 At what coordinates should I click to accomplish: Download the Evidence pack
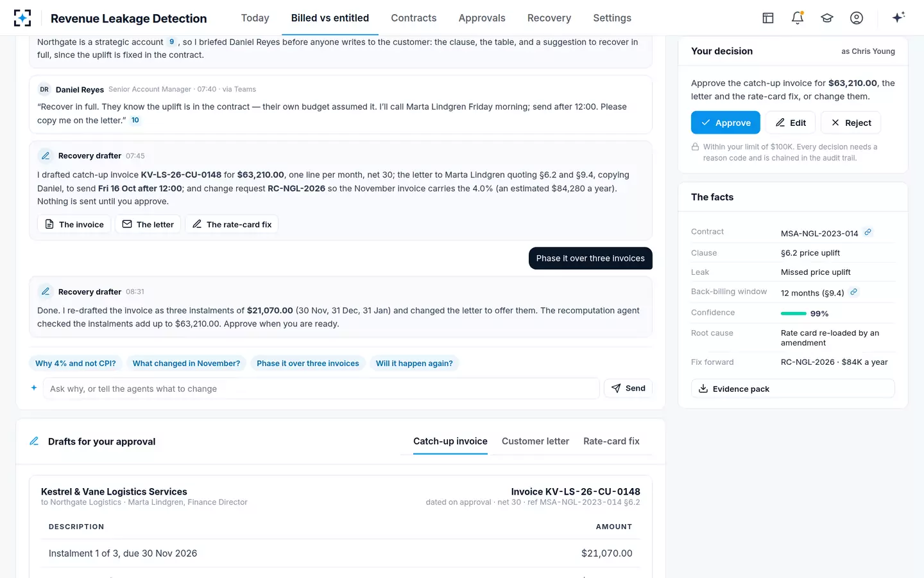[792, 389]
